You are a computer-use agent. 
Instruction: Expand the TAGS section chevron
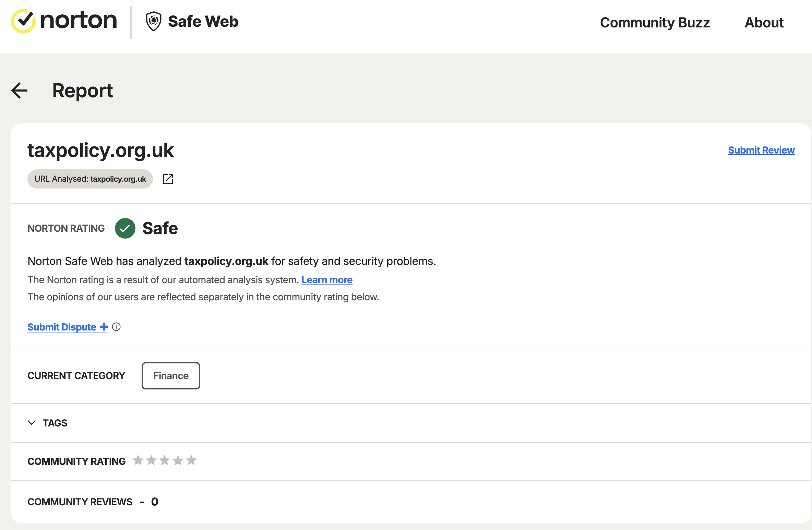(32, 423)
